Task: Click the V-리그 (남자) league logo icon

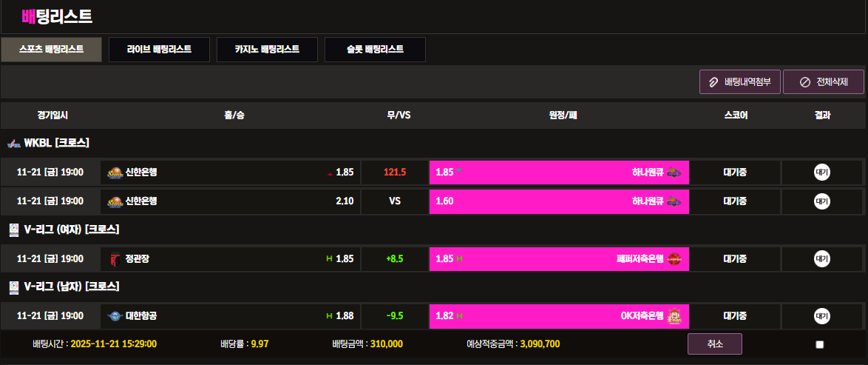Action: pos(14,287)
